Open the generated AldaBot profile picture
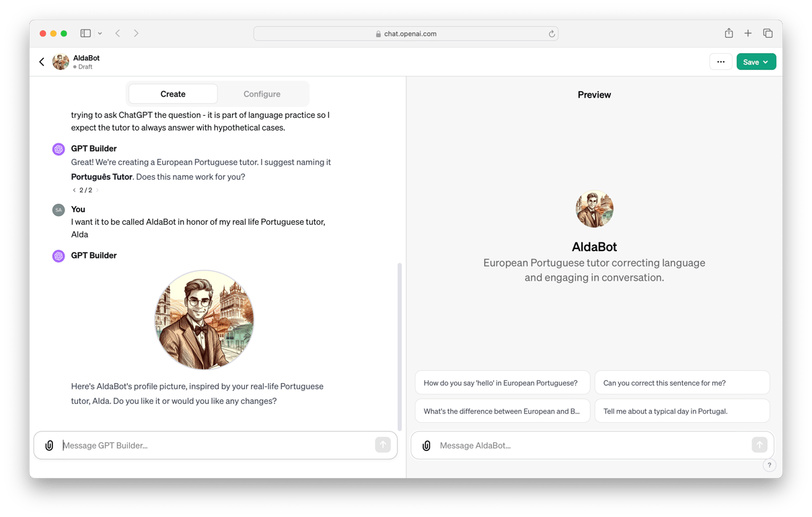Screen dimensions: 812x517 tap(205, 320)
